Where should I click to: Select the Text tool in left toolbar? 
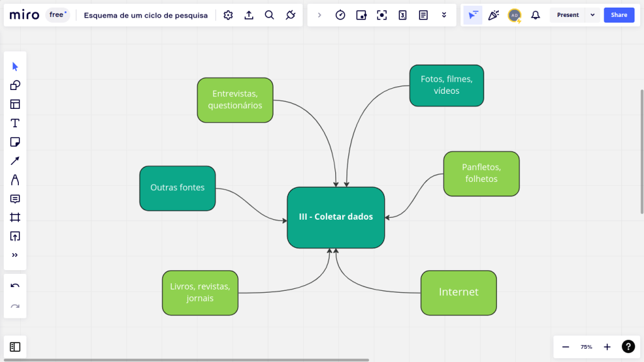click(15, 123)
